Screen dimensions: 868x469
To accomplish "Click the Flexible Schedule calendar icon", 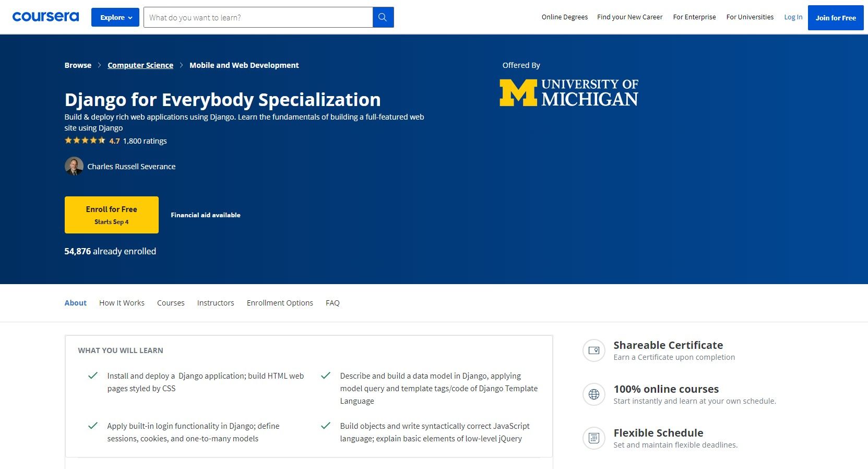I will [593, 438].
